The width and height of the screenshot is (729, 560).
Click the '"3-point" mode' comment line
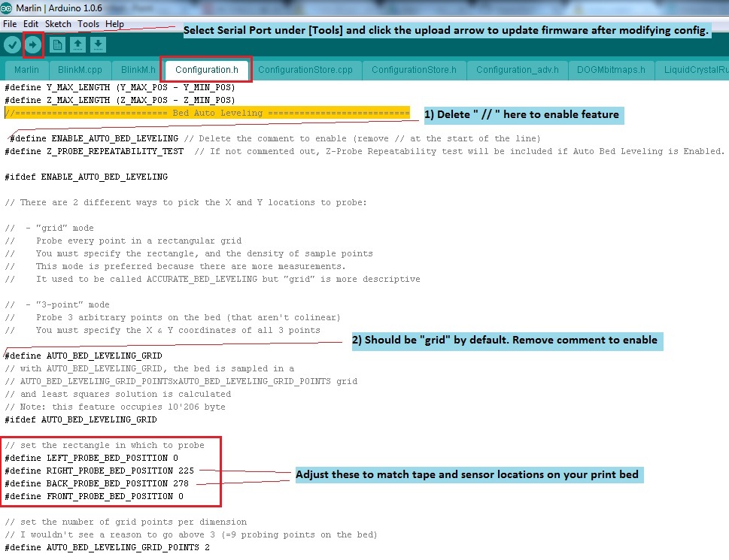click(57, 304)
